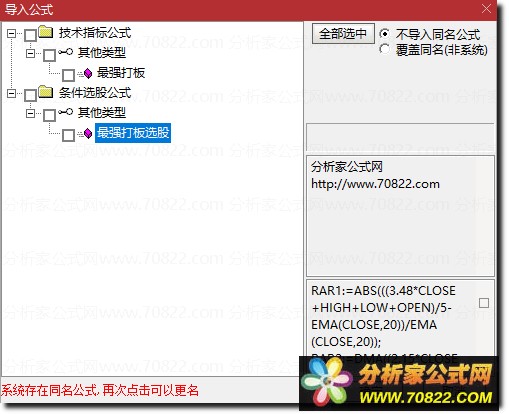Tick the checkbox of 其他类型 under 技术指标公式
Viewport: 509px width, 414px height.
pyautogui.click(x=50, y=55)
